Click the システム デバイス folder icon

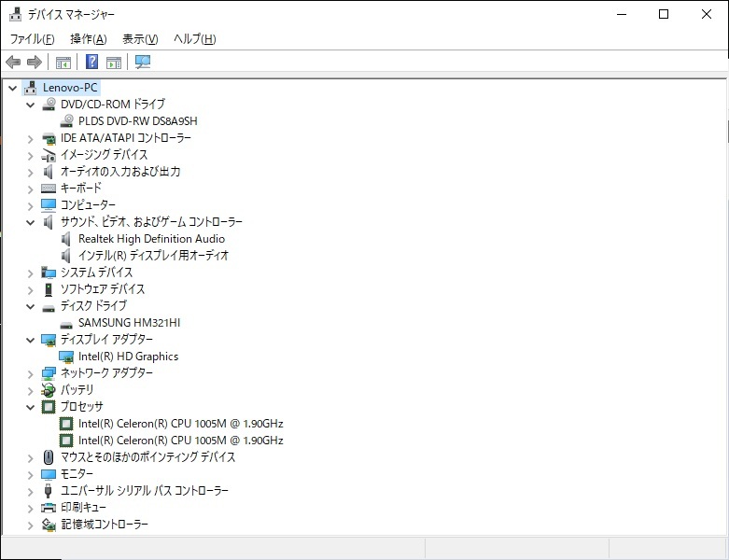(x=49, y=273)
